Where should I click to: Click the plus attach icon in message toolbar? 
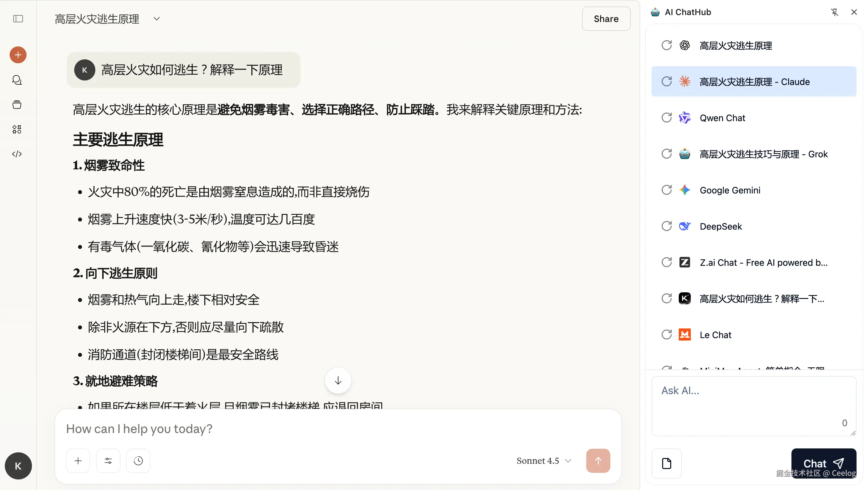tap(78, 460)
